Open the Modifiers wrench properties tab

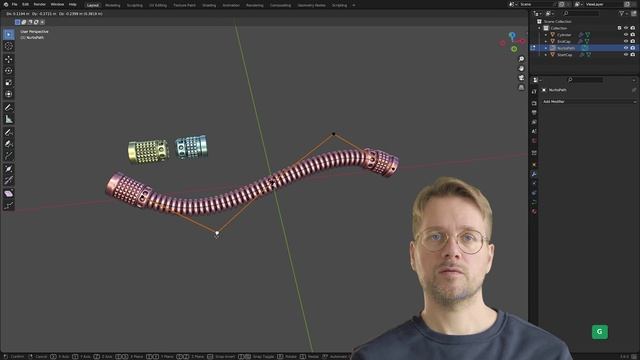(x=534, y=174)
